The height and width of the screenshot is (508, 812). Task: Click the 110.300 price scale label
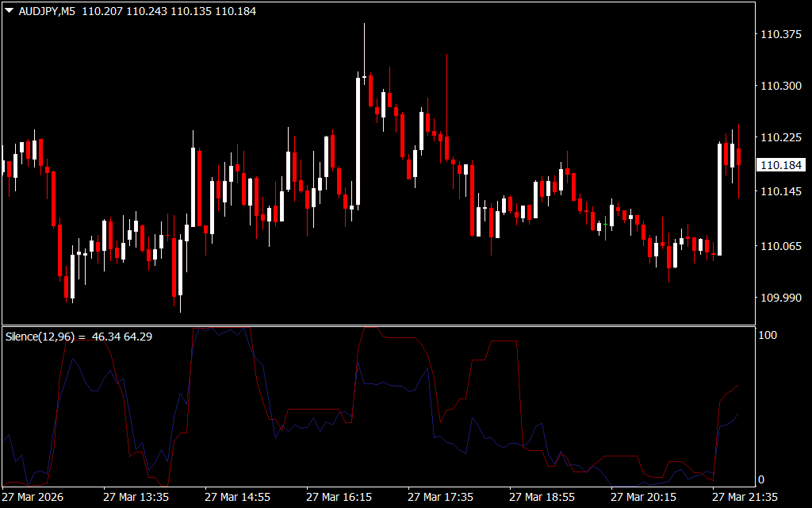[779, 86]
